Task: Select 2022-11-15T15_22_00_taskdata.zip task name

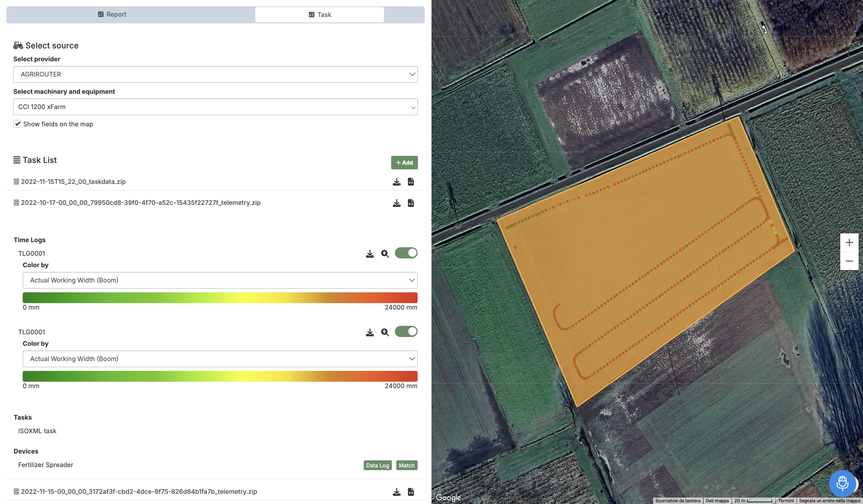Action: (x=73, y=182)
